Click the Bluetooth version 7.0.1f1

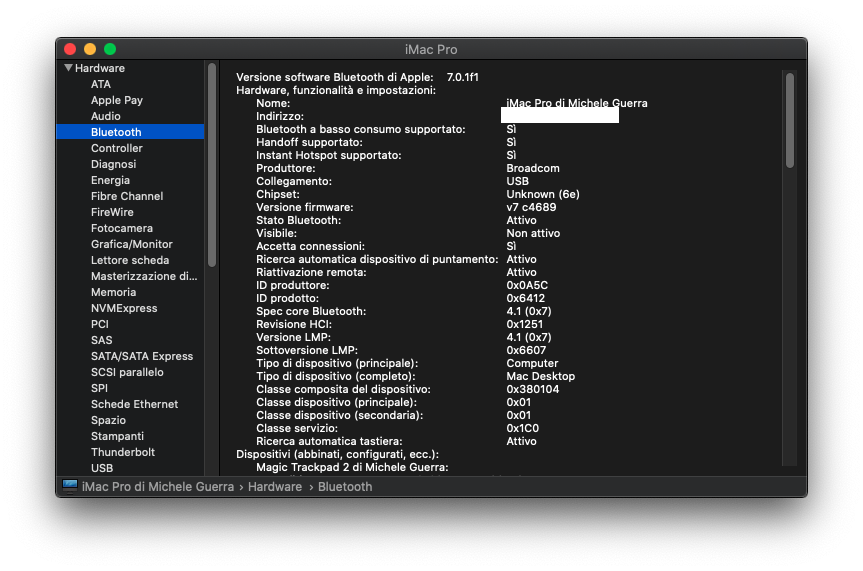[462, 77]
